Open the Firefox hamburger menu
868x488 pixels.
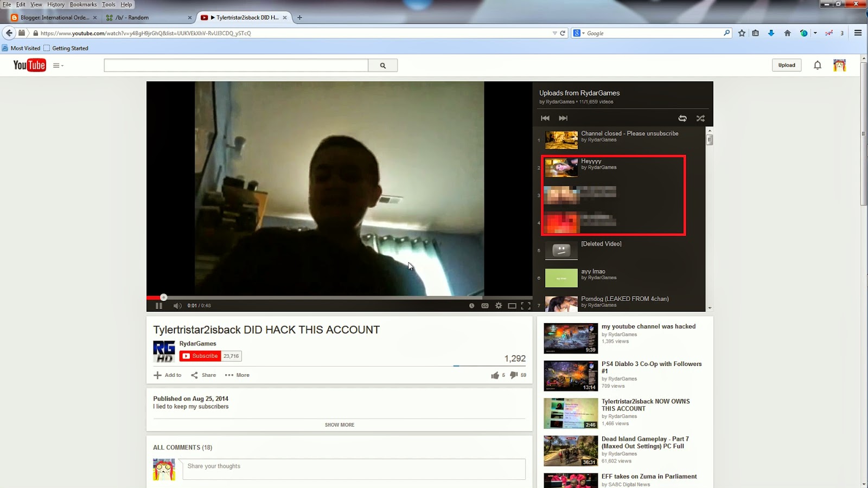[858, 33]
